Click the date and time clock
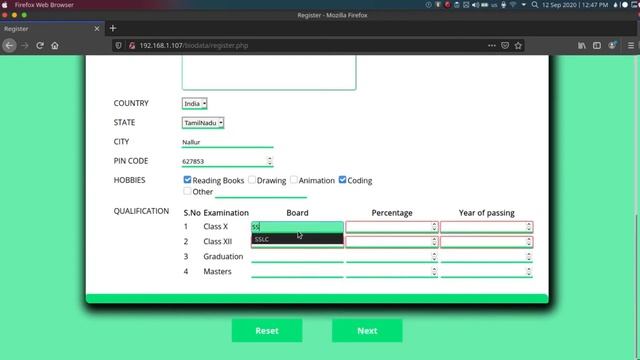Viewport: 640px width, 360px height. coord(575,5)
